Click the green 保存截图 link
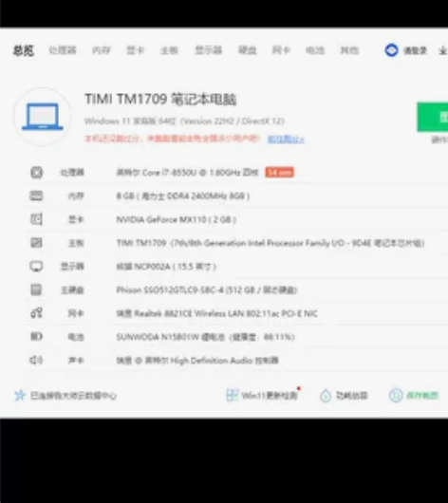This screenshot has height=503, width=448. (422, 396)
